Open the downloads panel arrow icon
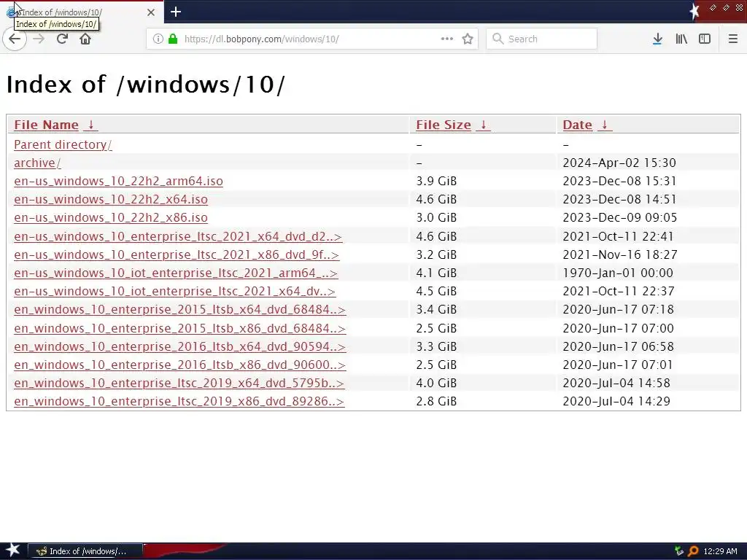 [x=657, y=39]
